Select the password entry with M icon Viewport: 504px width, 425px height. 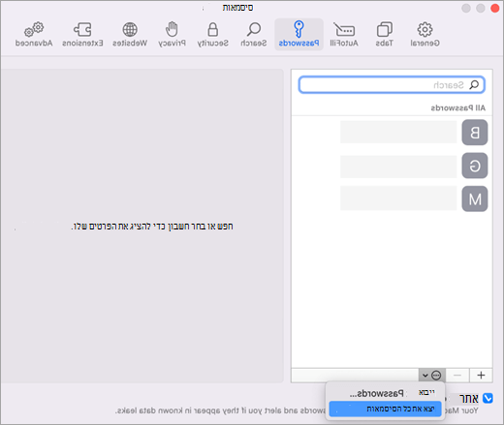click(475, 198)
